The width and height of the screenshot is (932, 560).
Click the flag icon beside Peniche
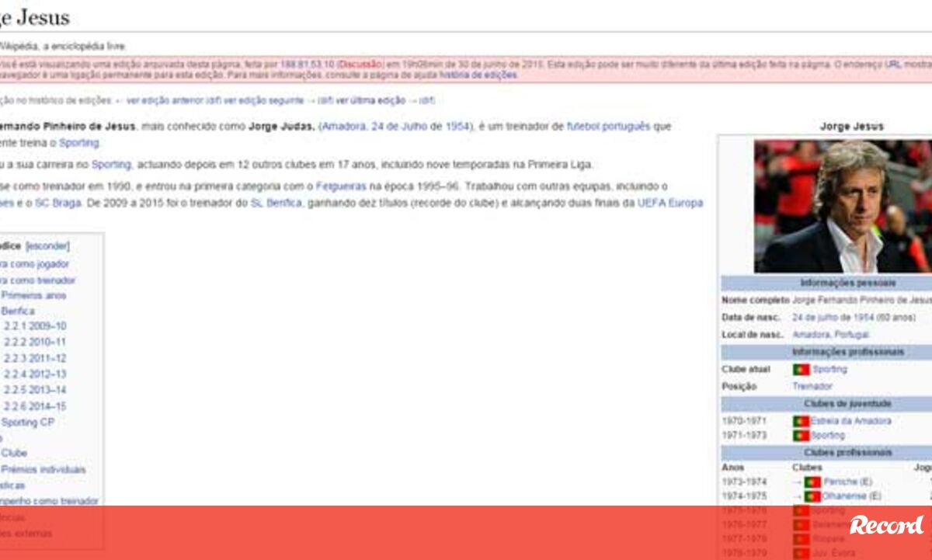(x=812, y=482)
